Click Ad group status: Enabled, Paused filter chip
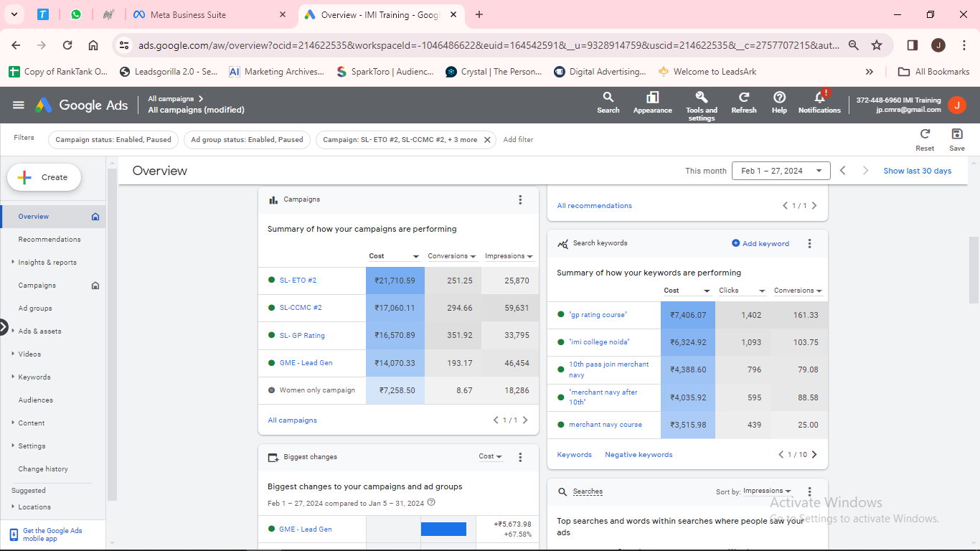The width and height of the screenshot is (980, 551). pyautogui.click(x=247, y=140)
